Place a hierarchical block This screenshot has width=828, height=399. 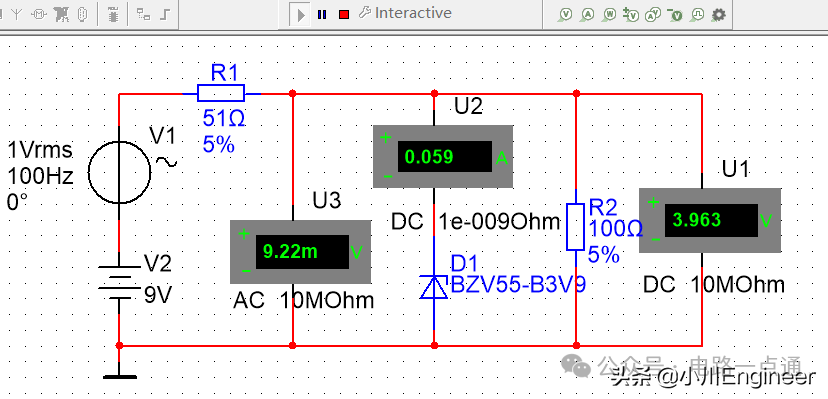coord(143,14)
